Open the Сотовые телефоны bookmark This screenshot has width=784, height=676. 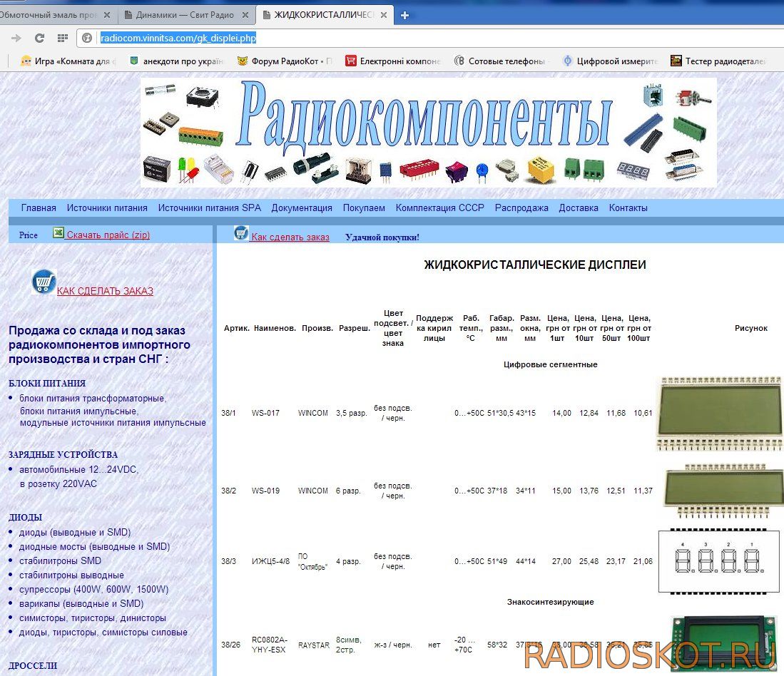(x=500, y=61)
